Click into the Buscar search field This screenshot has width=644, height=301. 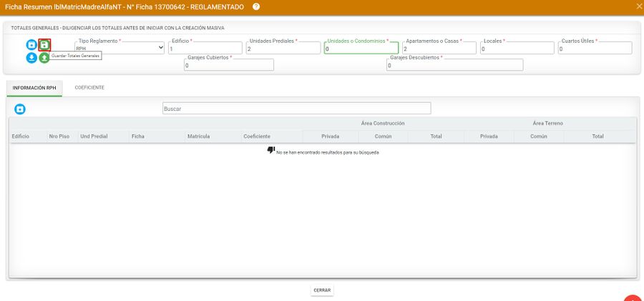(x=296, y=109)
